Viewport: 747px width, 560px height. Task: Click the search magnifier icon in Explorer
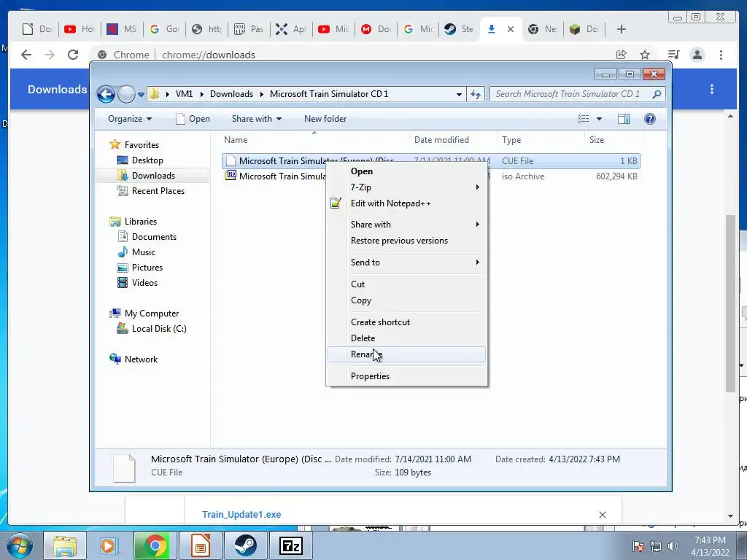(x=657, y=94)
